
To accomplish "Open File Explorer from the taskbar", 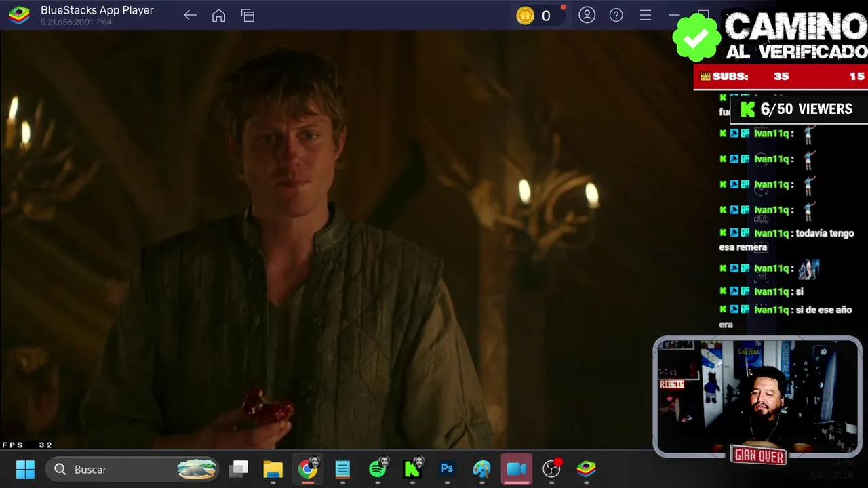I will (273, 469).
